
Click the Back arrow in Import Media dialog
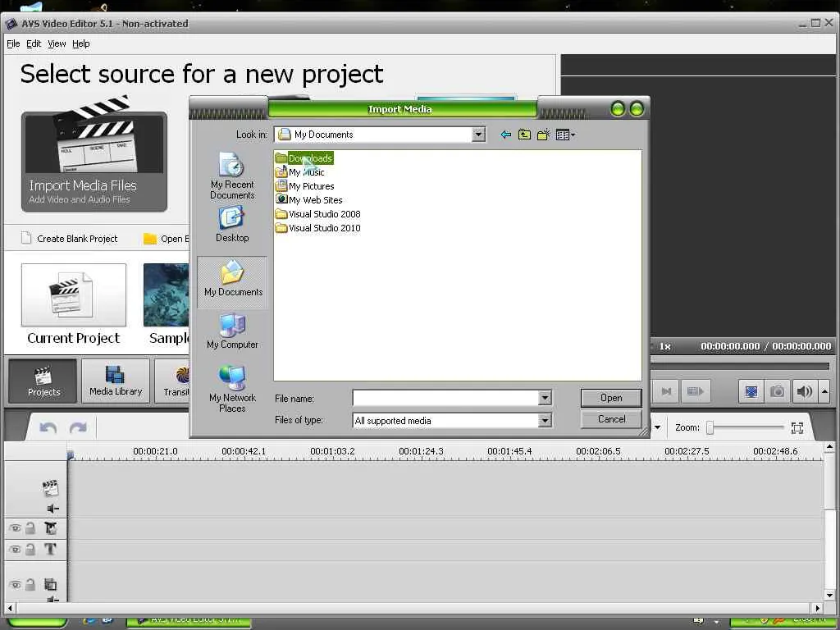505,135
